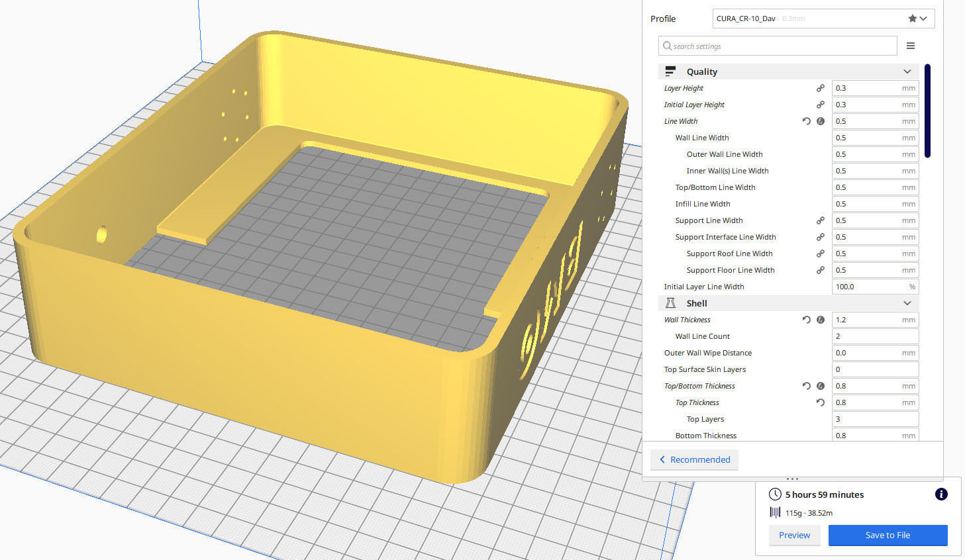965x560 pixels.
Task: Revert Top/Bottom Thickness using its reset arrow
Action: click(806, 386)
